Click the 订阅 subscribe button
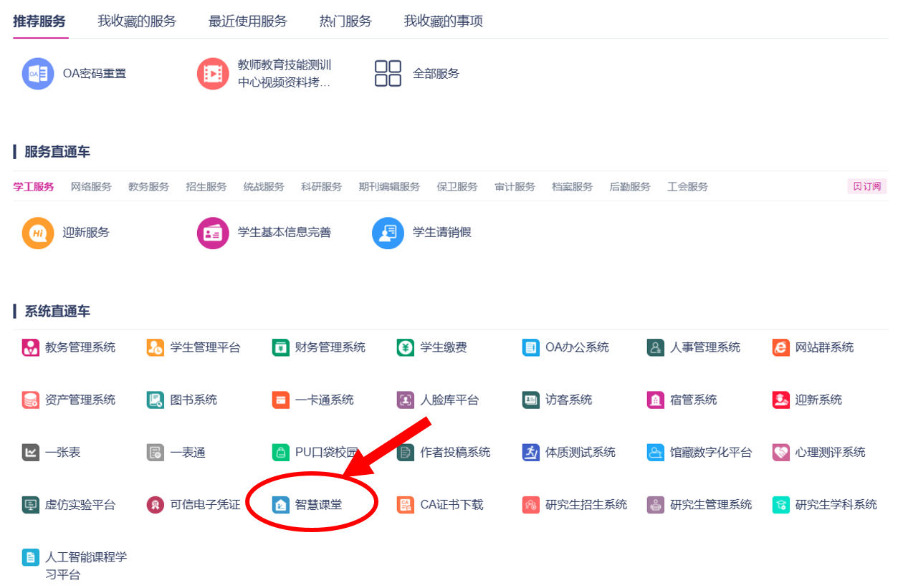 click(x=866, y=186)
